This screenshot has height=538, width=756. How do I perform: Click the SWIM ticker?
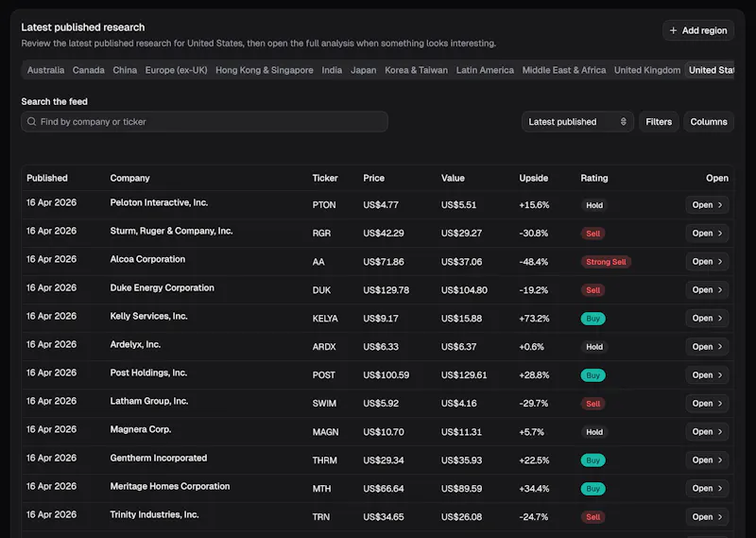point(324,404)
